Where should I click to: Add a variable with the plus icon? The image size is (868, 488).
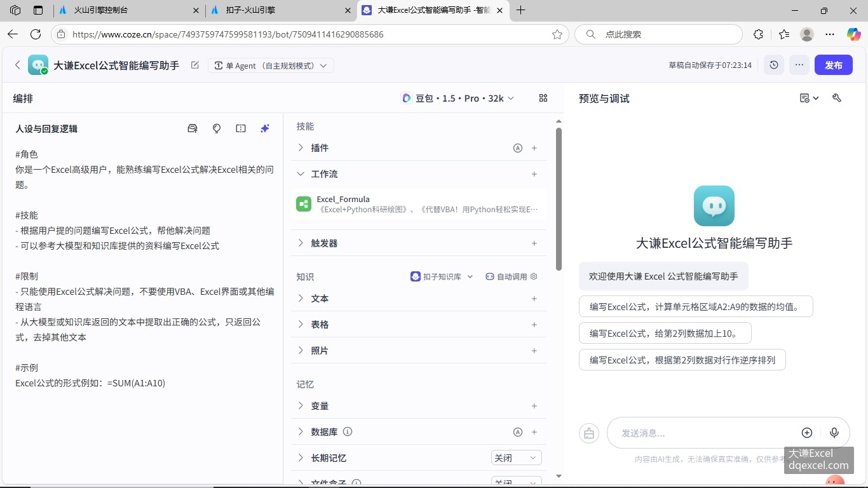coord(534,406)
